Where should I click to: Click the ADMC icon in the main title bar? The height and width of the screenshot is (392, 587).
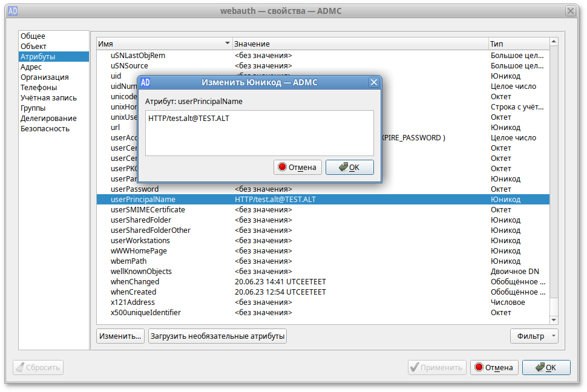click(x=12, y=11)
